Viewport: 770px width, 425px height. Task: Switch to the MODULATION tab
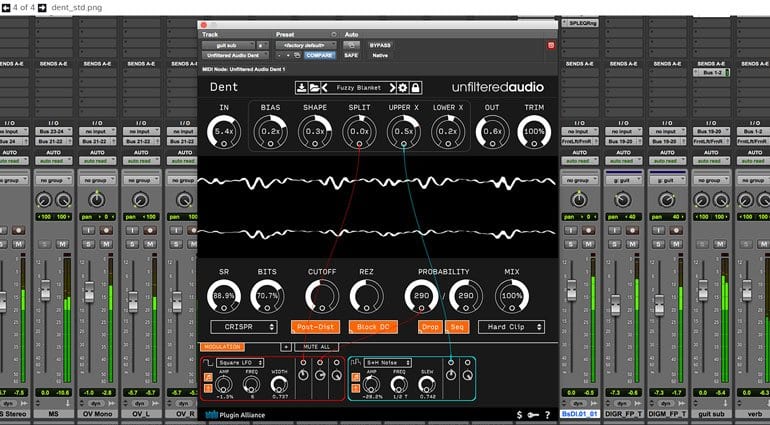[222, 347]
